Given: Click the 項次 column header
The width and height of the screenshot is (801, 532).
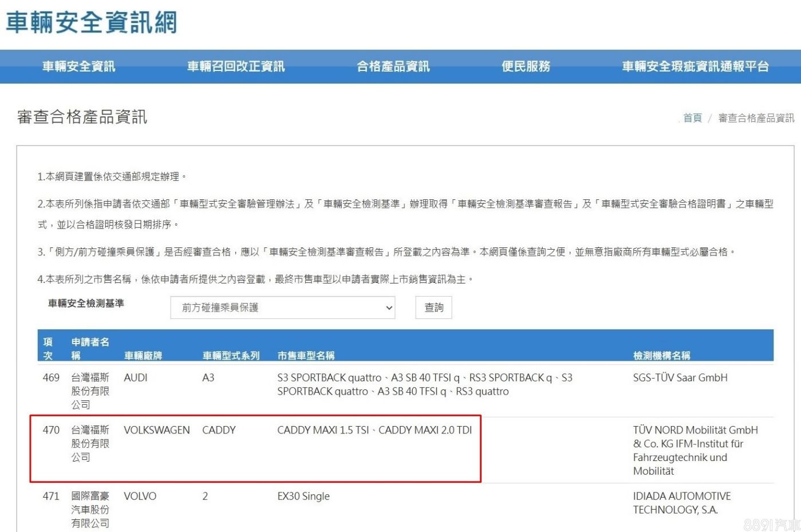Looking at the screenshot, I should 48,349.
